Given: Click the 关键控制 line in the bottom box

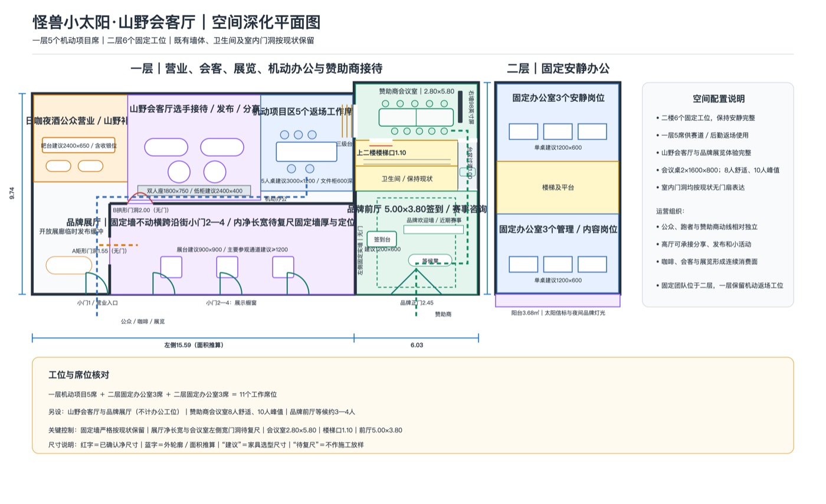Looking at the screenshot, I should tap(225, 430).
